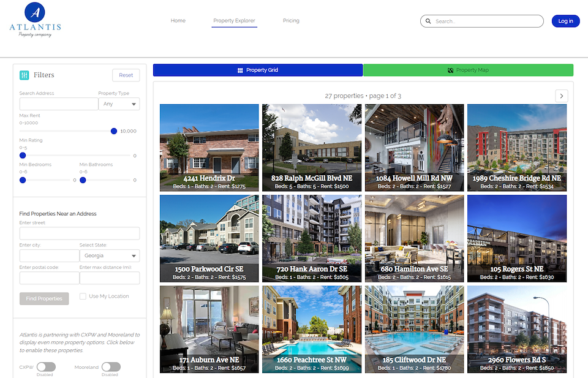Navigate to the Home page
Viewport: 588px width, 378px height.
point(178,21)
